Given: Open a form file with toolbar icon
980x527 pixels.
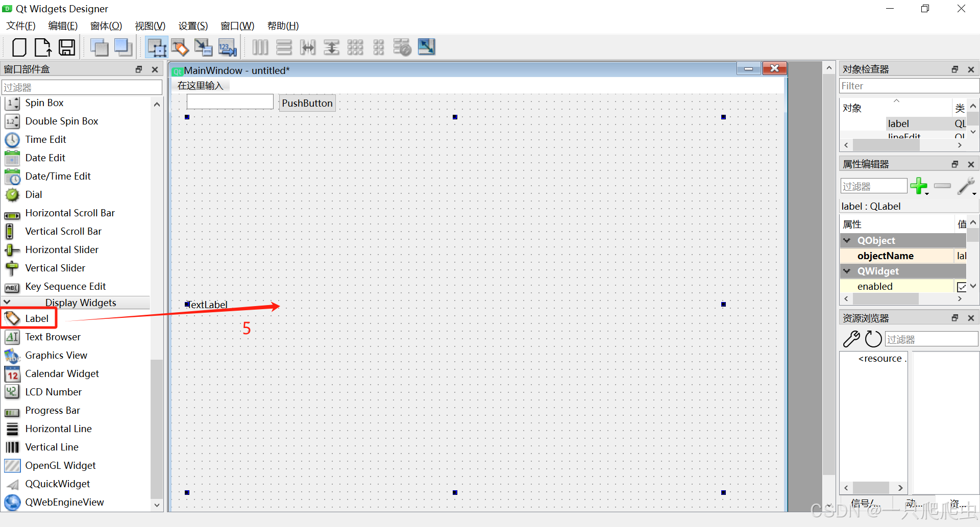Looking at the screenshot, I should pyautogui.click(x=43, y=47).
